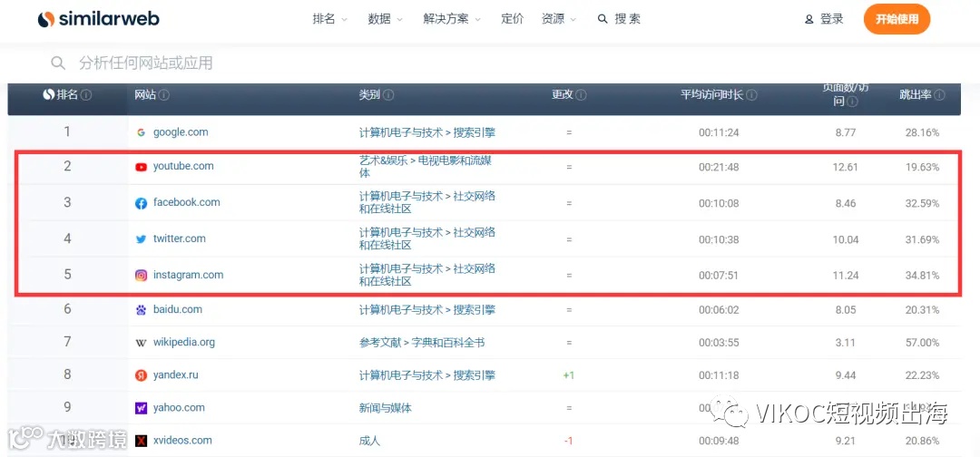Expand the 解决方案 menu

tap(452, 19)
